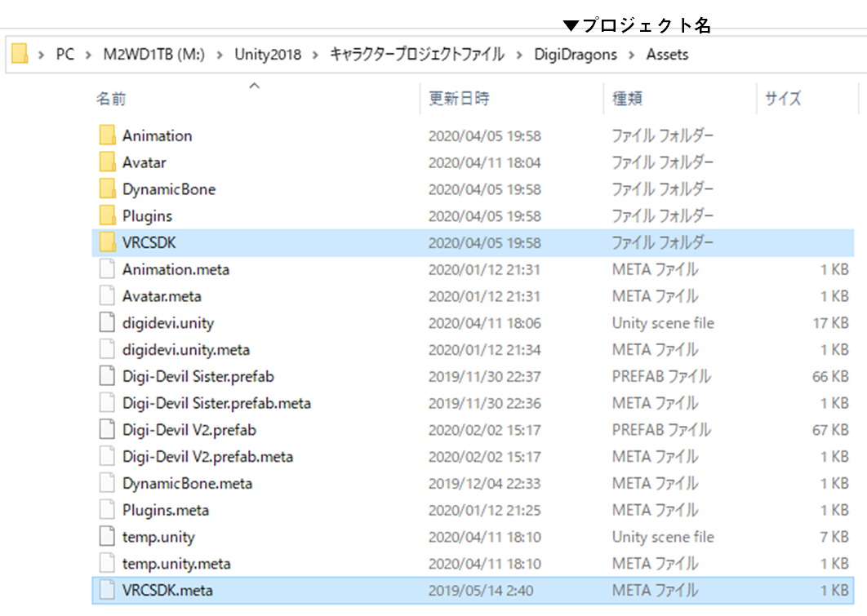Select the Animation.meta file name
This screenshot has height=616, width=867.
click(x=176, y=269)
